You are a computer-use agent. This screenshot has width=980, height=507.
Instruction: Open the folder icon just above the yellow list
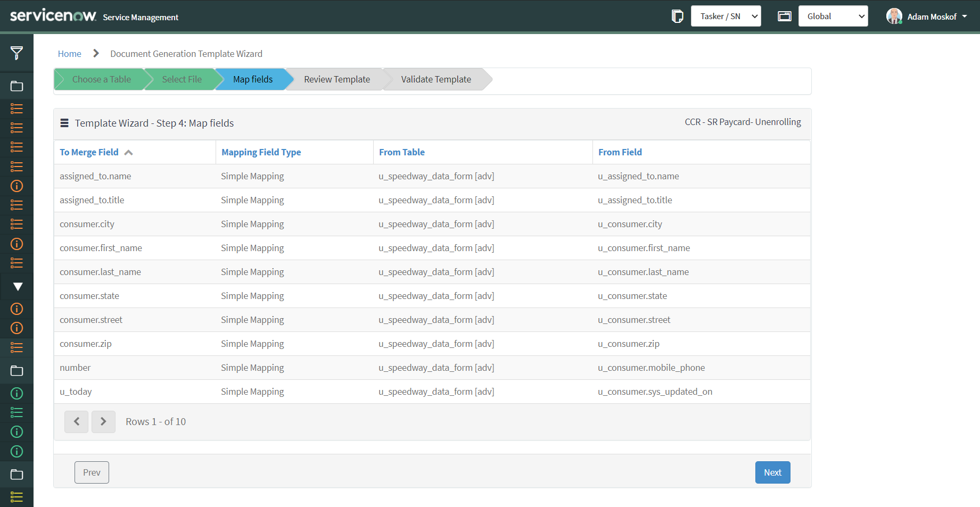[x=17, y=475]
